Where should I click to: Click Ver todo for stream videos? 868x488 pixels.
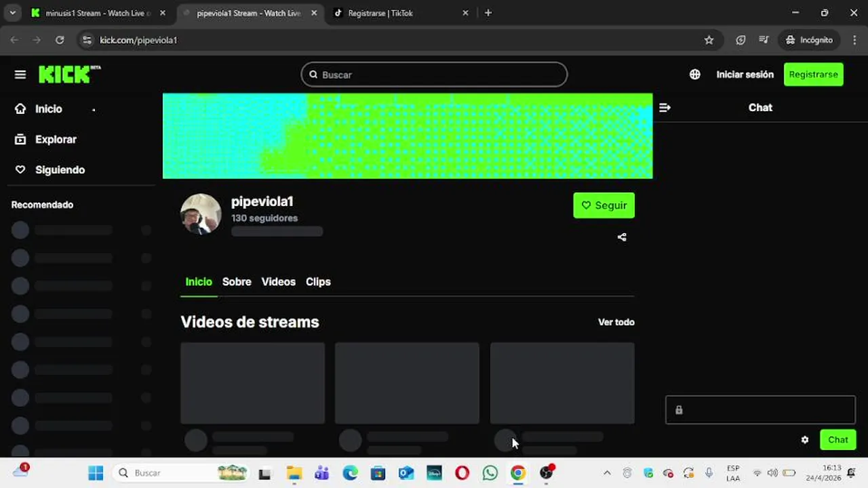pyautogui.click(x=616, y=322)
